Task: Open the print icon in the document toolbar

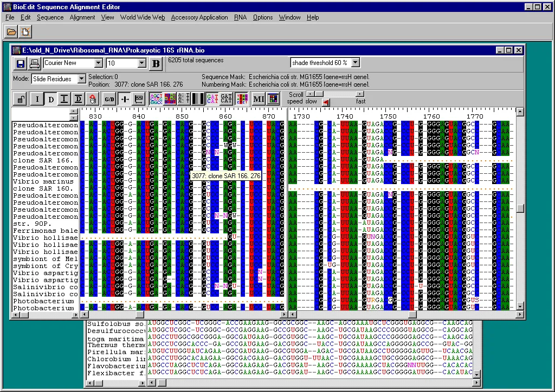Action: pos(33,64)
